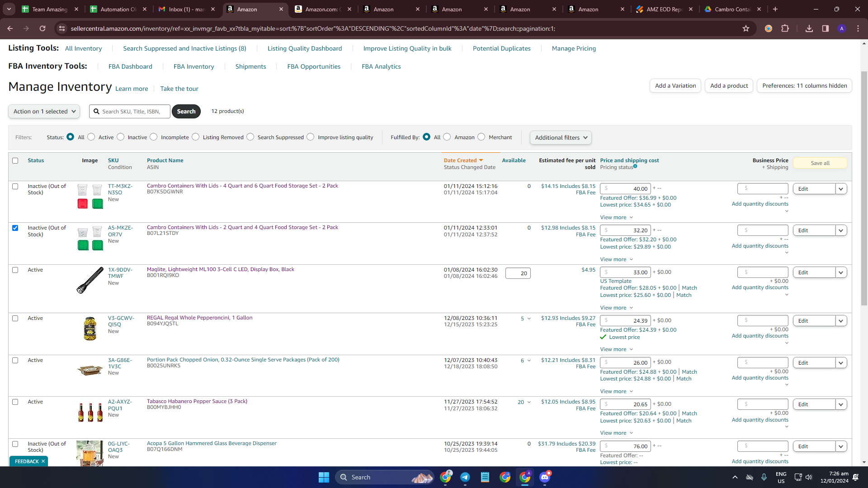Expand available quantity for Chopped Onion
The image size is (868, 488).
[529, 361]
